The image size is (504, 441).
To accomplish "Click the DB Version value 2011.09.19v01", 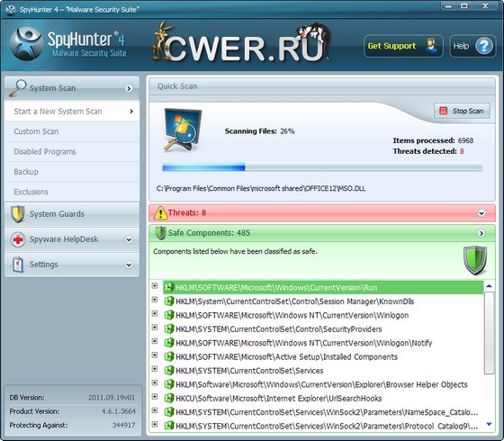I will tap(112, 398).
